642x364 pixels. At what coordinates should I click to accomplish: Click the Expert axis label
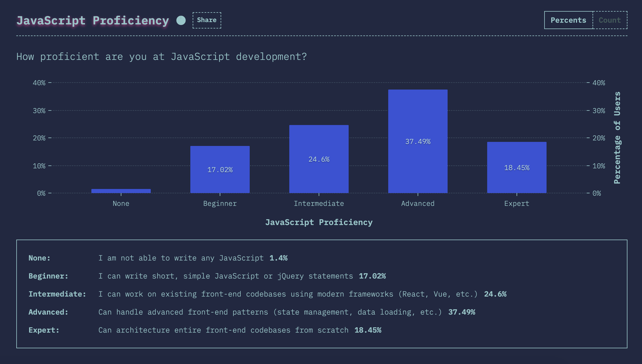517,204
